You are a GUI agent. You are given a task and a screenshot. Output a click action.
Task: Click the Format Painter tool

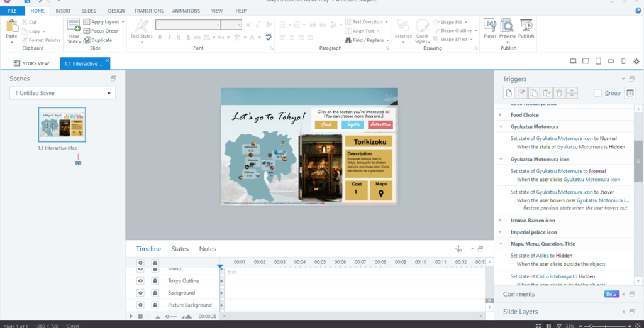tap(41, 40)
